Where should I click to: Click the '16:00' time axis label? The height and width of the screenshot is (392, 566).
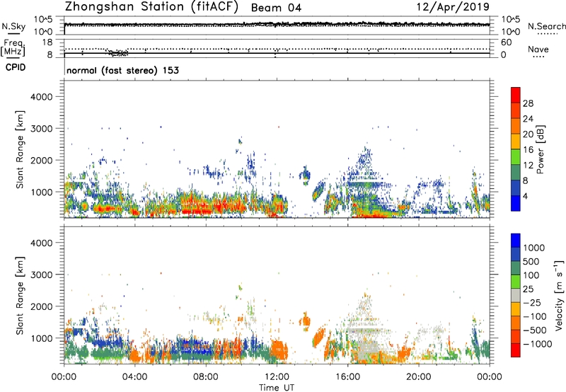point(347,377)
